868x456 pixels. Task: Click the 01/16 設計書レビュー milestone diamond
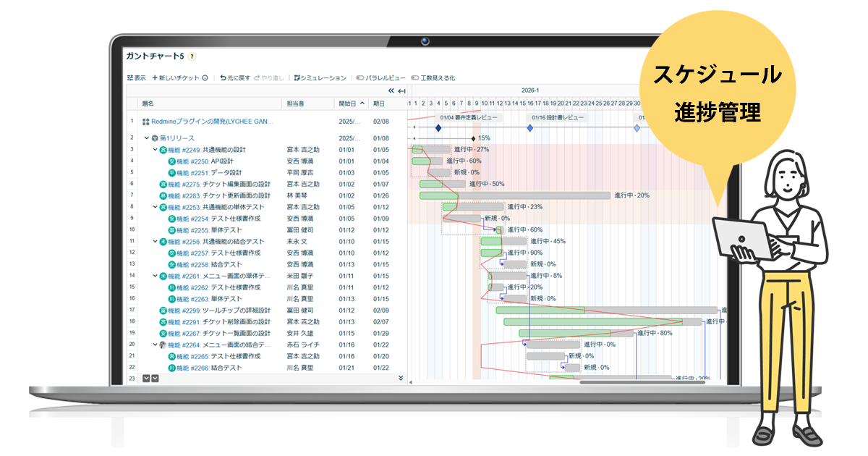(529, 128)
